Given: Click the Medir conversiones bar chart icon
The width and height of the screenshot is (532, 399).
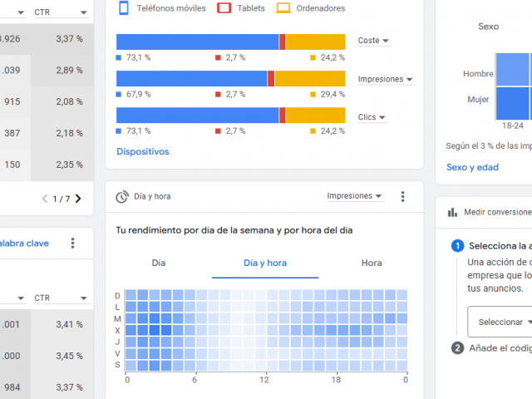Looking at the screenshot, I should tap(453, 212).
